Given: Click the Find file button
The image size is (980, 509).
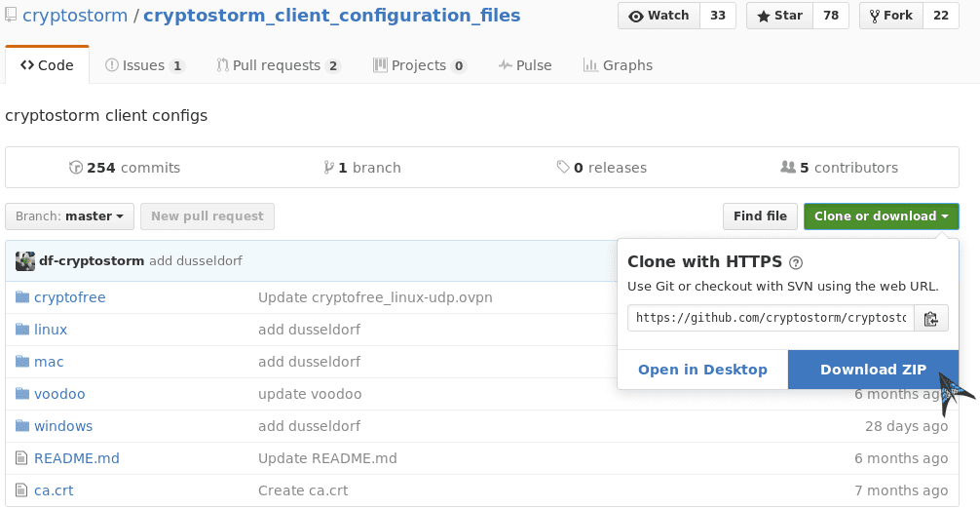Looking at the screenshot, I should (x=760, y=216).
